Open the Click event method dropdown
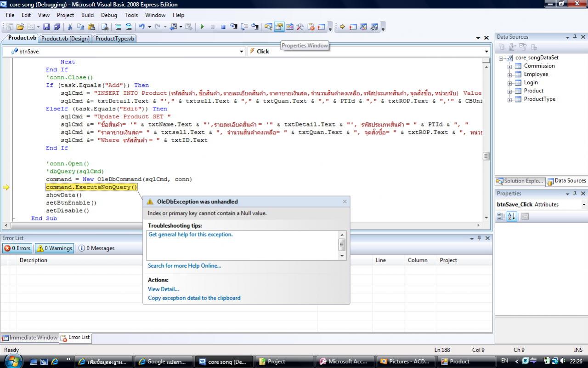Image resolution: width=588 pixels, height=368 pixels. [486, 52]
